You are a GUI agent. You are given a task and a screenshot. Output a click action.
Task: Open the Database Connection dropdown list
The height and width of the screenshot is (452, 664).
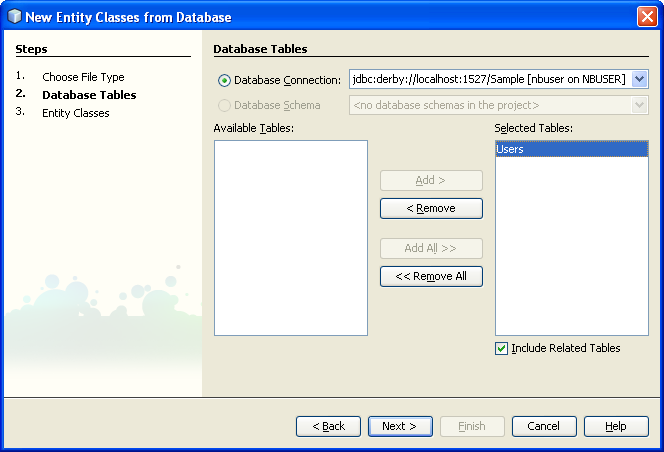coord(640,80)
